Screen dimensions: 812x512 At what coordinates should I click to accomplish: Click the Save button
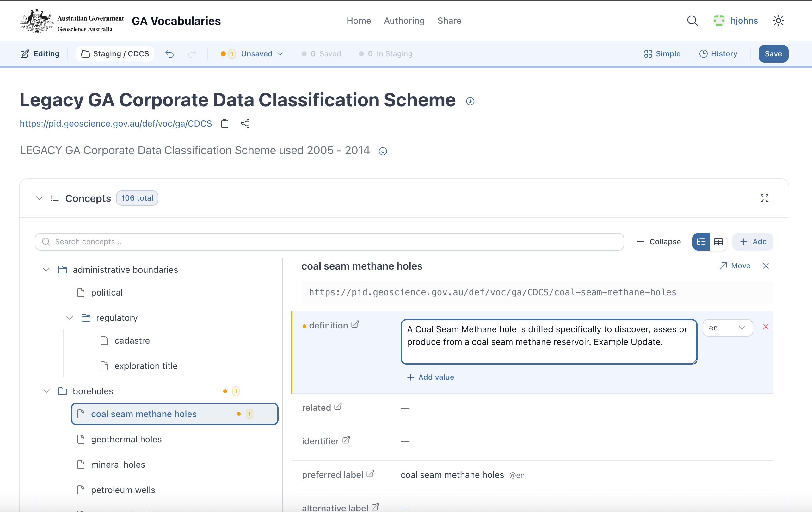pyautogui.click(x=773, y=54)
